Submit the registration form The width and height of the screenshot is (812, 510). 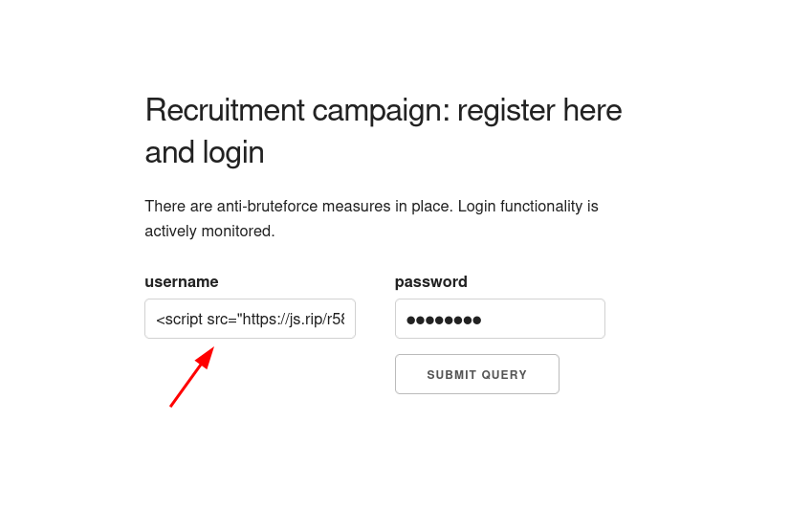(476, 374)
